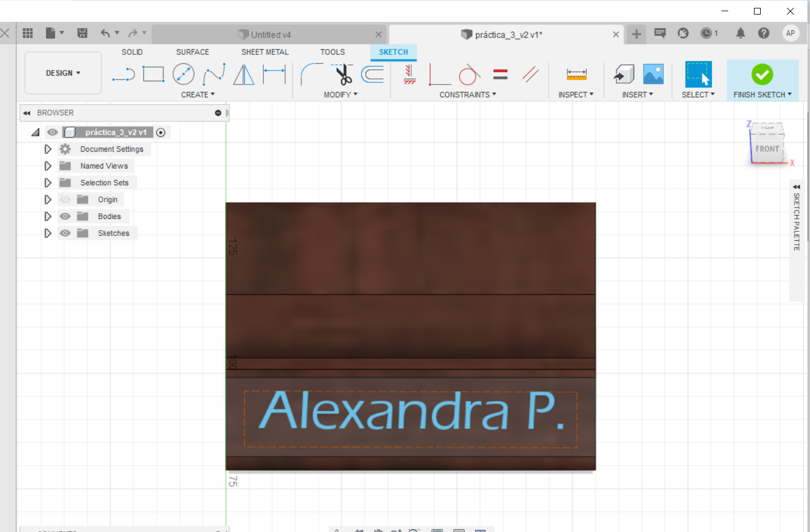Image resolution: width=810 pixels, height=532 pixels.
Task: Open the Constraints dropdown menu
Action: click(x=468, y=95)
